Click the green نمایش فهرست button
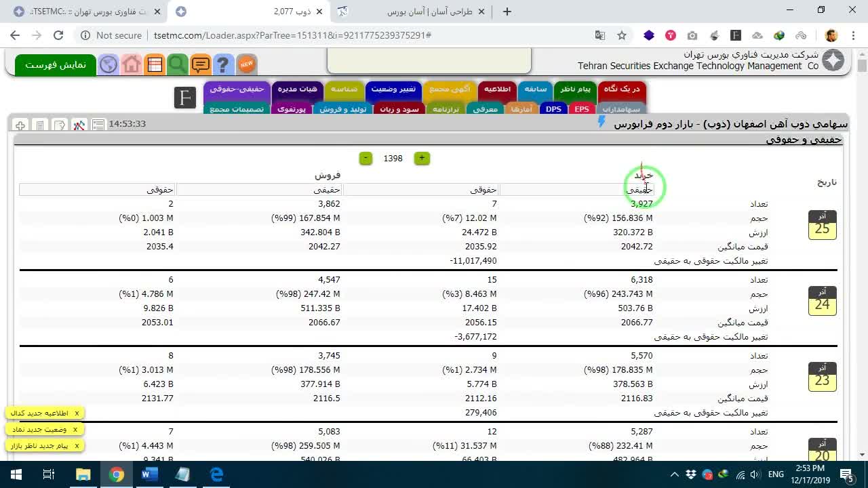Screen dimensions: 868x488 tap(56, 65)
